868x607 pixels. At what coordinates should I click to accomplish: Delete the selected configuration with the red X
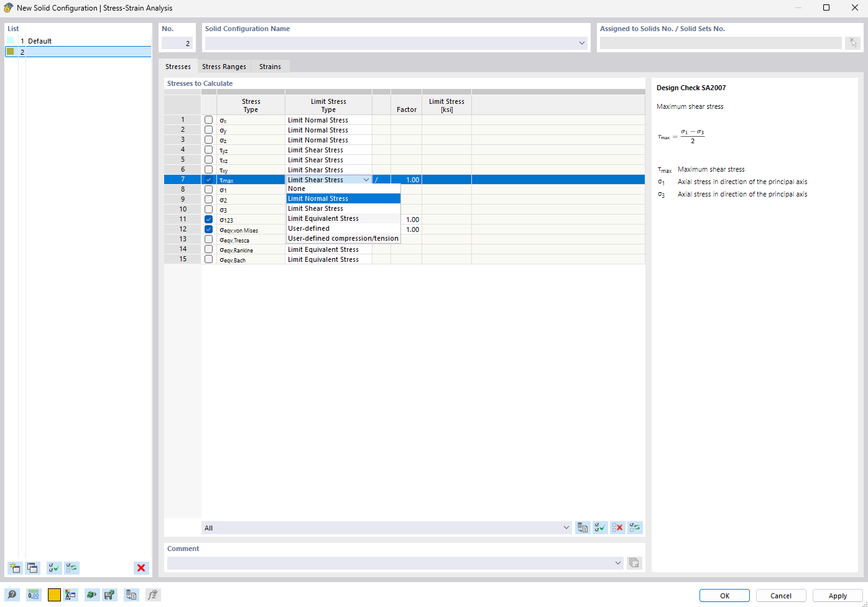141,568
